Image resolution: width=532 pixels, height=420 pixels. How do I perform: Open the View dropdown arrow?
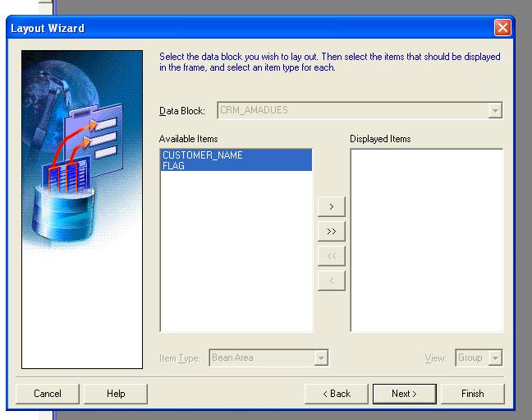tap(494, 358)
